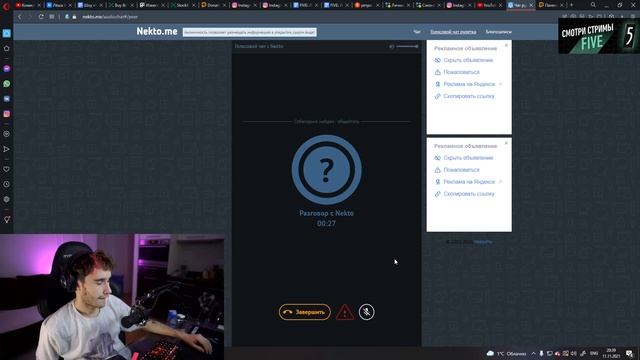
Task: Click the search tabs magnifier icon
Action: [x=593, y=5]
